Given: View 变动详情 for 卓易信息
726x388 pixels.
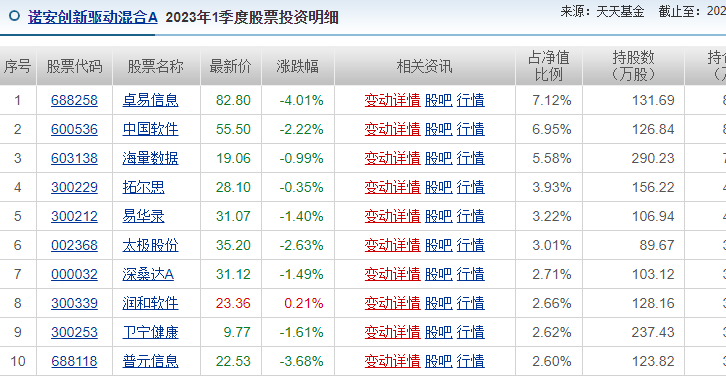Looking at the screenshot, I should pyautogui.click(x=392, y=100).
